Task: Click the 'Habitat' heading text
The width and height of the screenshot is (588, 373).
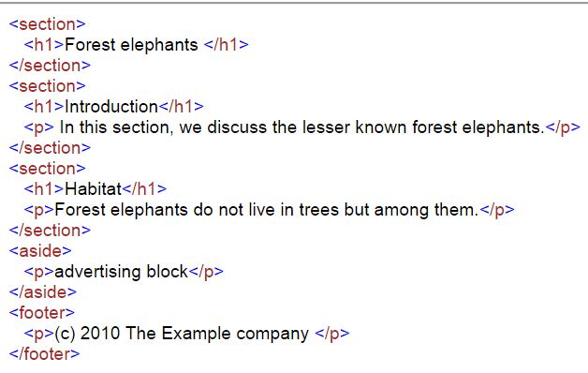Action: pyautogui.click(x=94, y=188)
